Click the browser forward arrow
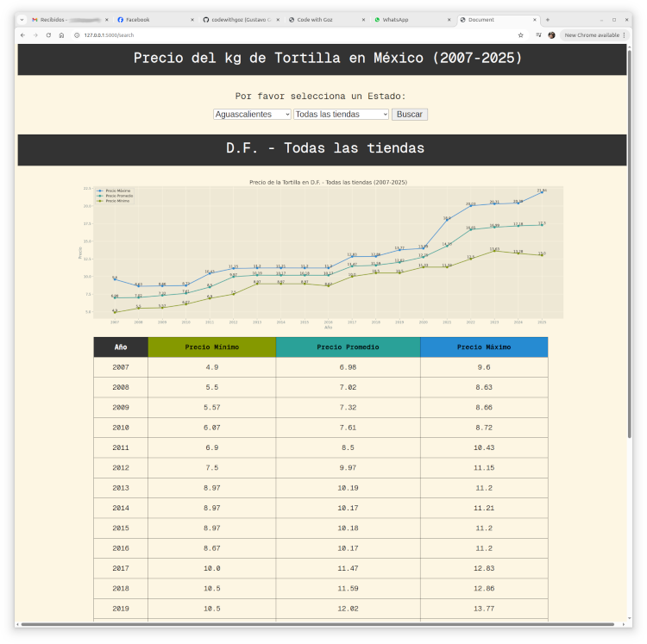 (35, 35)
